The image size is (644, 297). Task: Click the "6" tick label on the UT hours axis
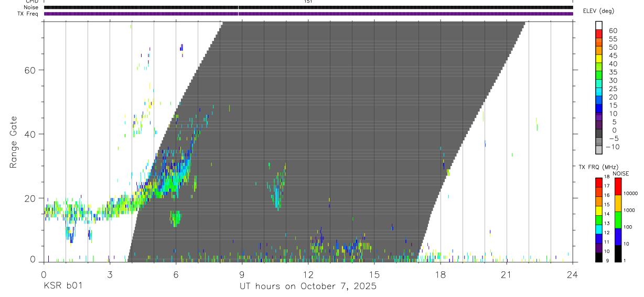176,274
